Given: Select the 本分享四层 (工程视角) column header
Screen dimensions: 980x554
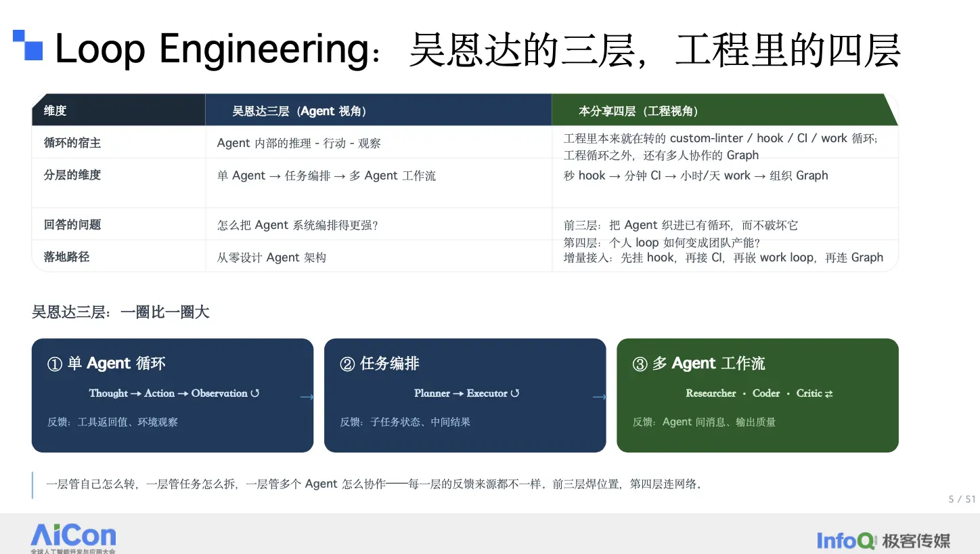Looking at the screenshot, I should [725, 110].
